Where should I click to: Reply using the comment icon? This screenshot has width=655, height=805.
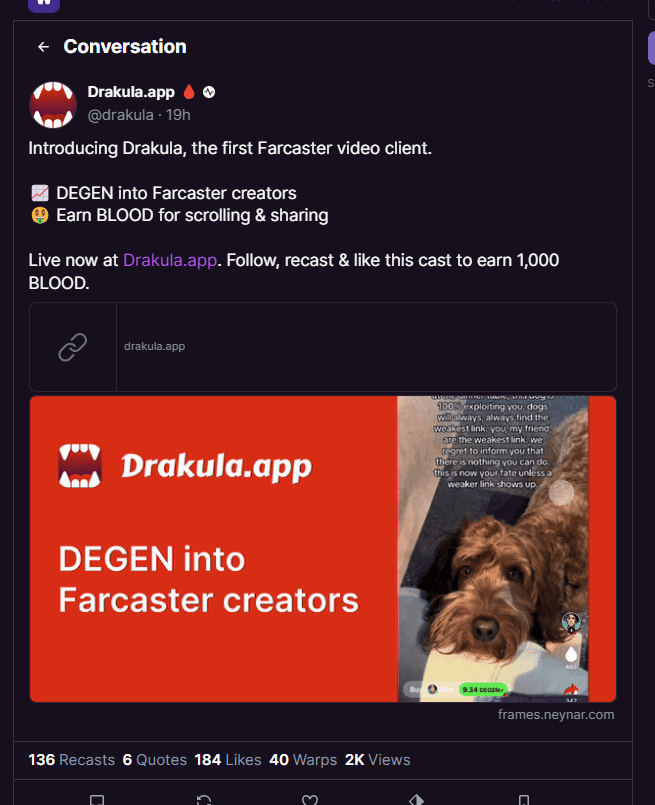pyautogui.click(x=97, y=800)
